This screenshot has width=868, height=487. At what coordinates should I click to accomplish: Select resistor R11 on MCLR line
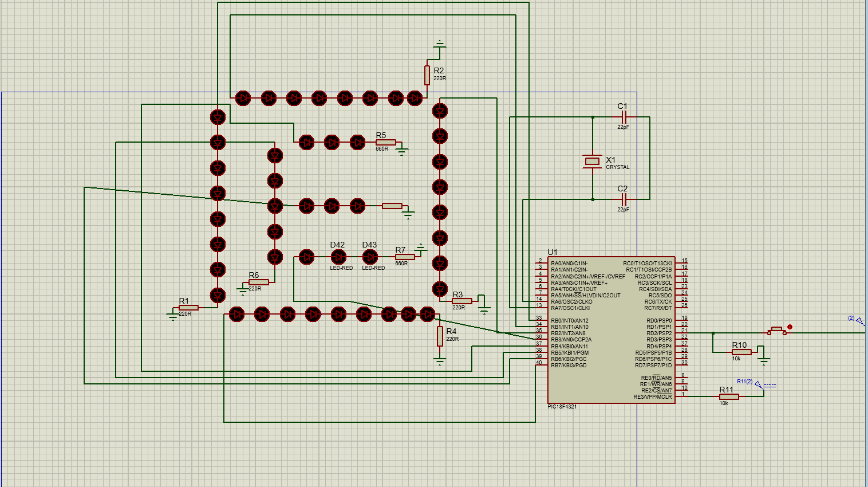[729, 396]
